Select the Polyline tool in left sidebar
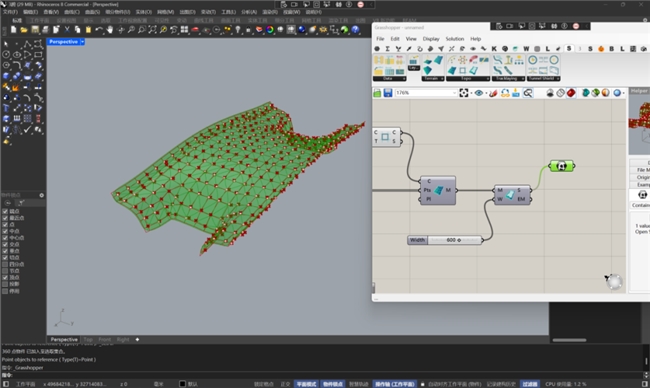The height and width of the screenshot is (388, 650). [27, 44]
